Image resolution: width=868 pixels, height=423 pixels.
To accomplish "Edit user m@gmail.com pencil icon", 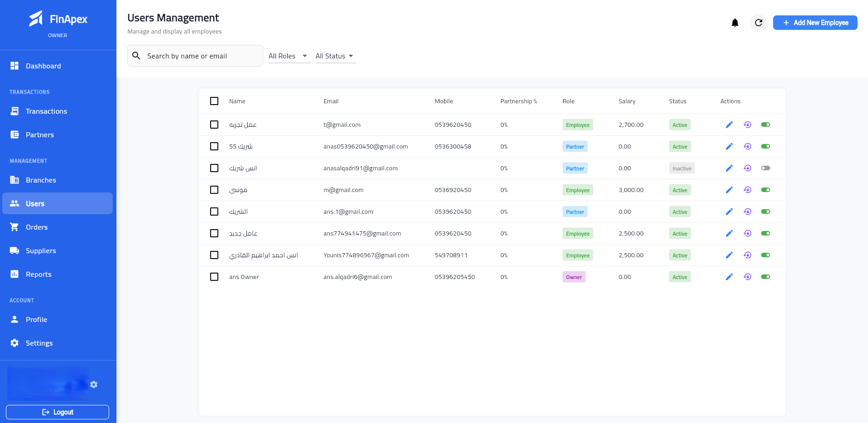I will tap(729, 190).
